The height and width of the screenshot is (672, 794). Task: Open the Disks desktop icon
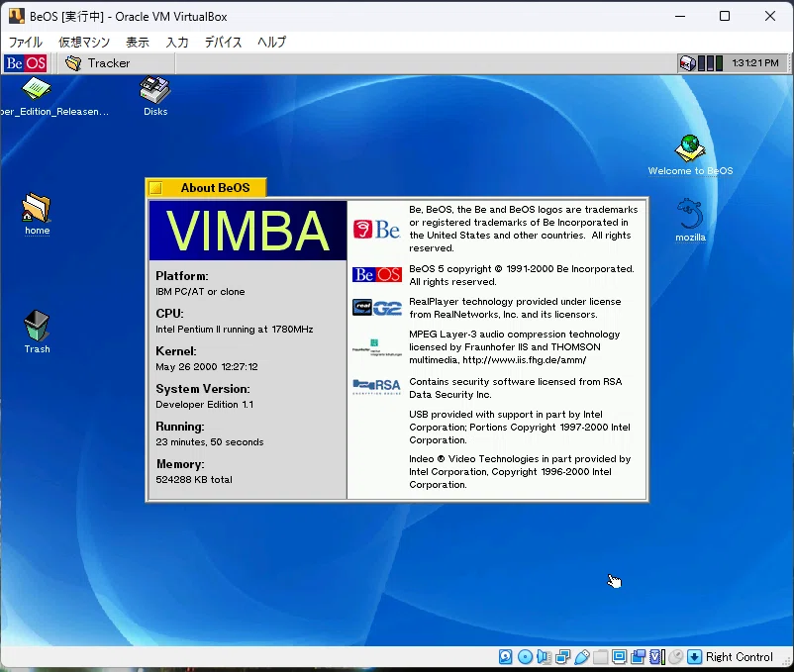coord(155,96)
